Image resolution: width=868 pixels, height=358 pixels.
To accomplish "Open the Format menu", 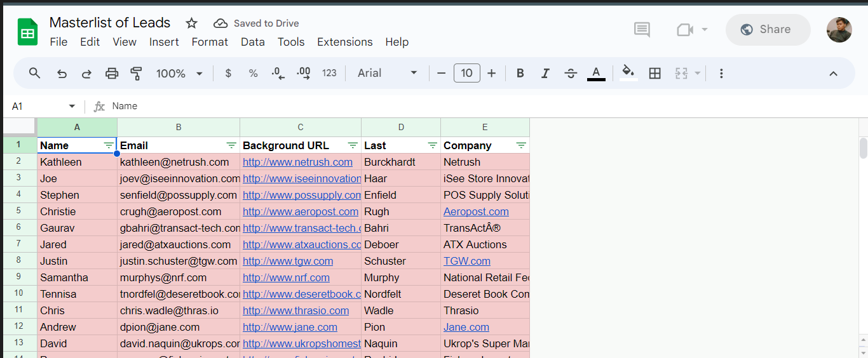I will [x=210, y=42].
